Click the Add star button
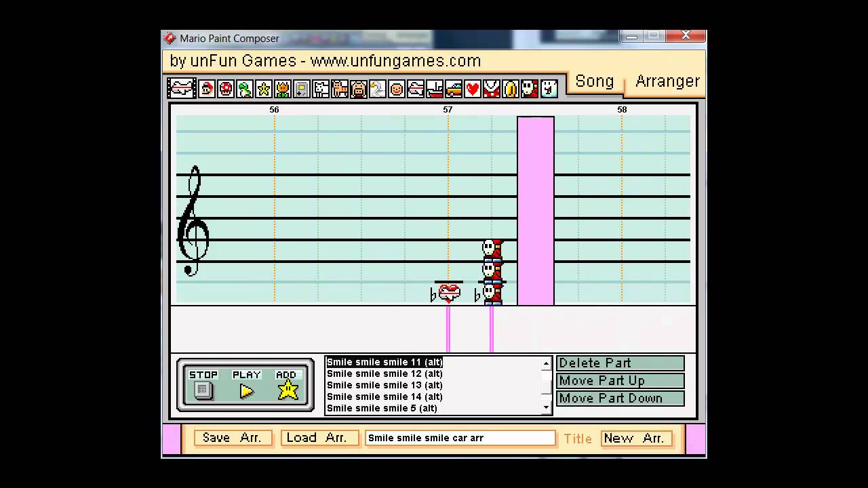868x488 pixels. pos(288,390)
